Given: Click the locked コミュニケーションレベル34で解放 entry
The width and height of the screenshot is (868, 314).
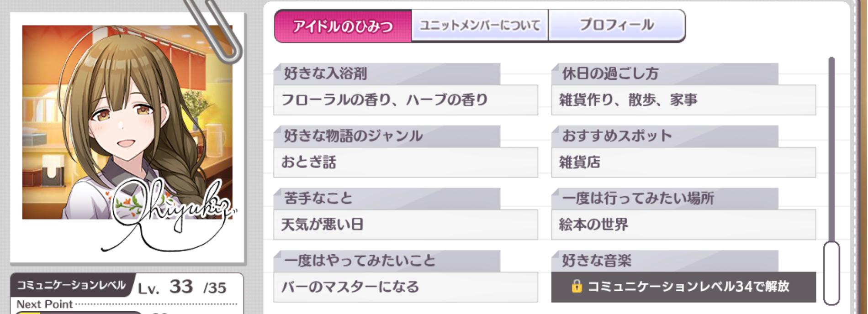Looking at the screenshot, I should coord(683,287).
